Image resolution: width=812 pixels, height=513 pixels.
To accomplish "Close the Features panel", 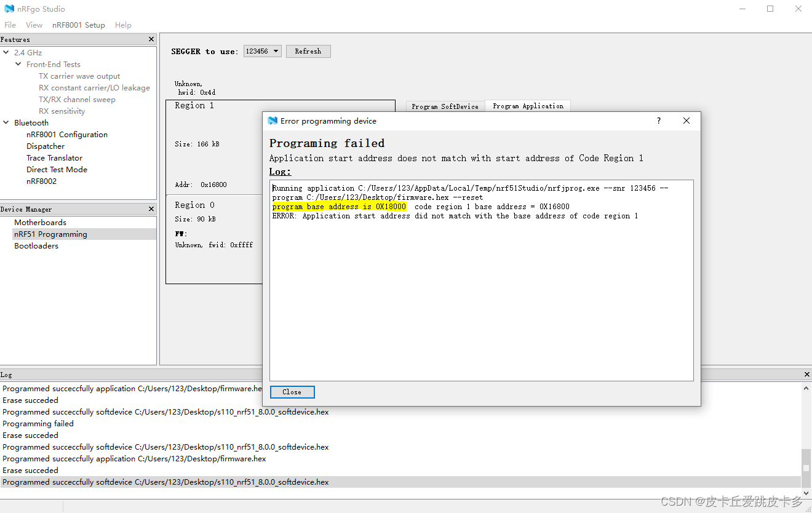I will coord(151,39).
